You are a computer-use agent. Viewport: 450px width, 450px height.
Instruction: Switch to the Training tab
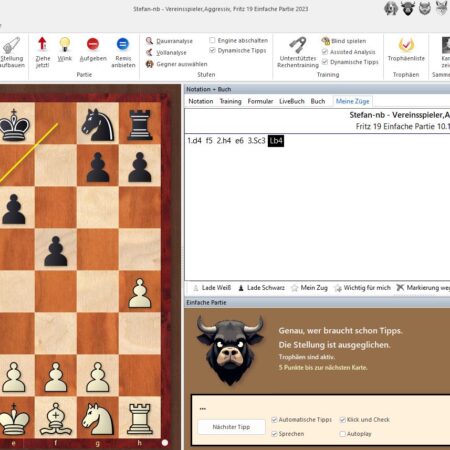(x=230, y=101)
